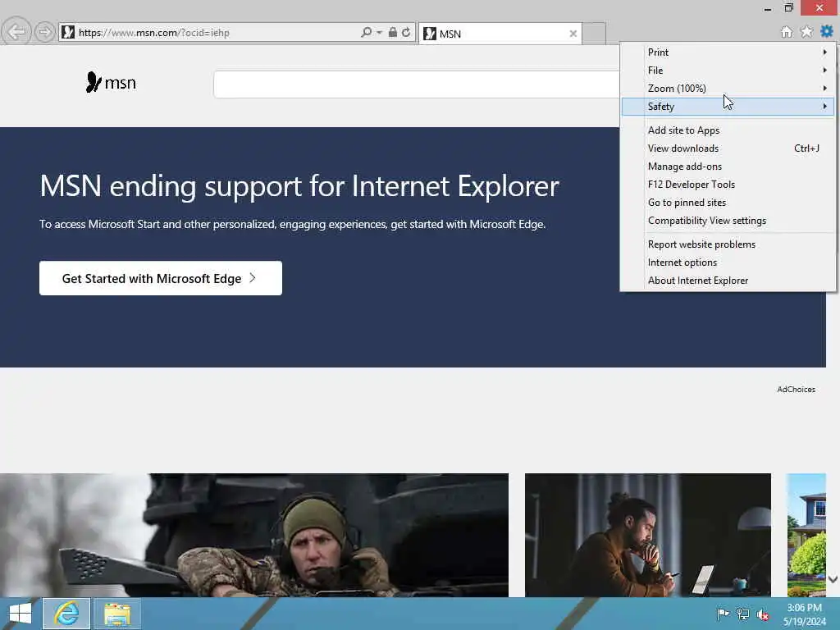840x630 pixels.
Task: Click the Home icon in the toolbar
Action: (x=786, y=32)
